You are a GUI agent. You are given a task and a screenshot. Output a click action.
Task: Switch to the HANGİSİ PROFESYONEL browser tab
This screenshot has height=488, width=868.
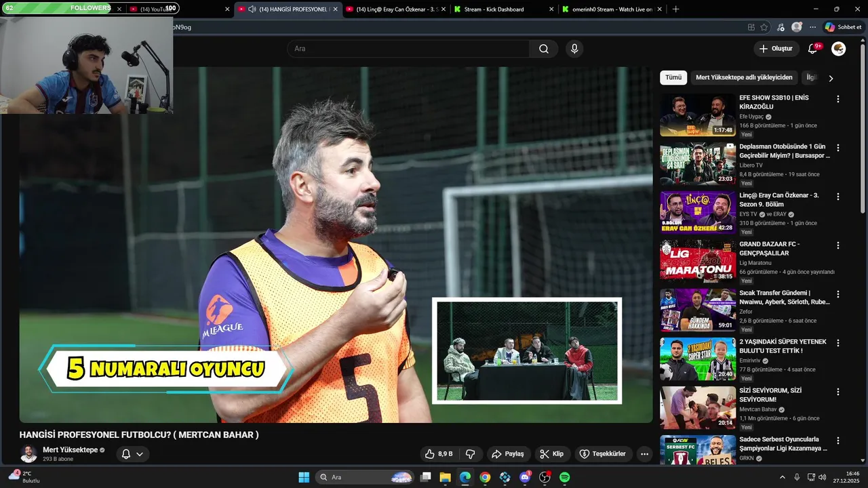288,9
